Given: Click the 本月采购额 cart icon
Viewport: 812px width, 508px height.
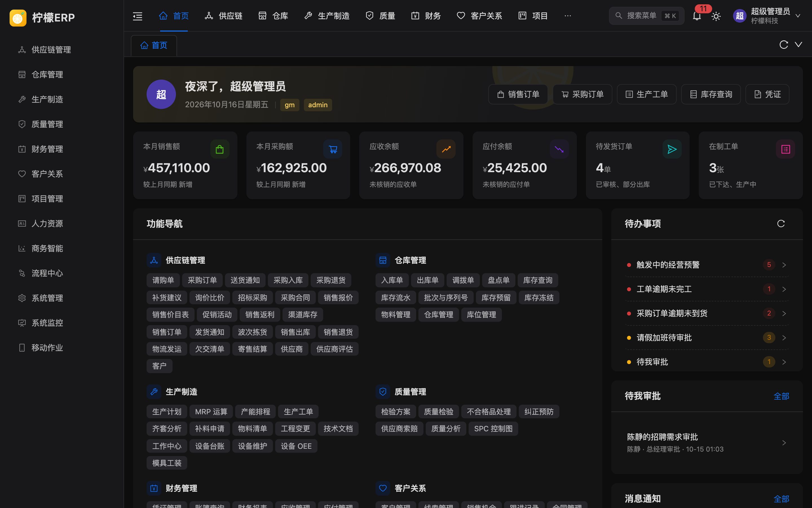Looking at the screenshot, I should coord(333,149).
